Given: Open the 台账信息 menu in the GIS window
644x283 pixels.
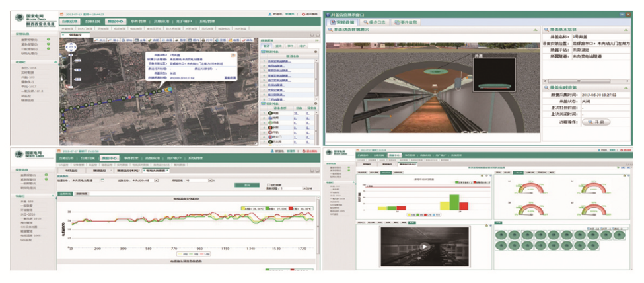Looking at the screenshot, I should coord(70,21).
